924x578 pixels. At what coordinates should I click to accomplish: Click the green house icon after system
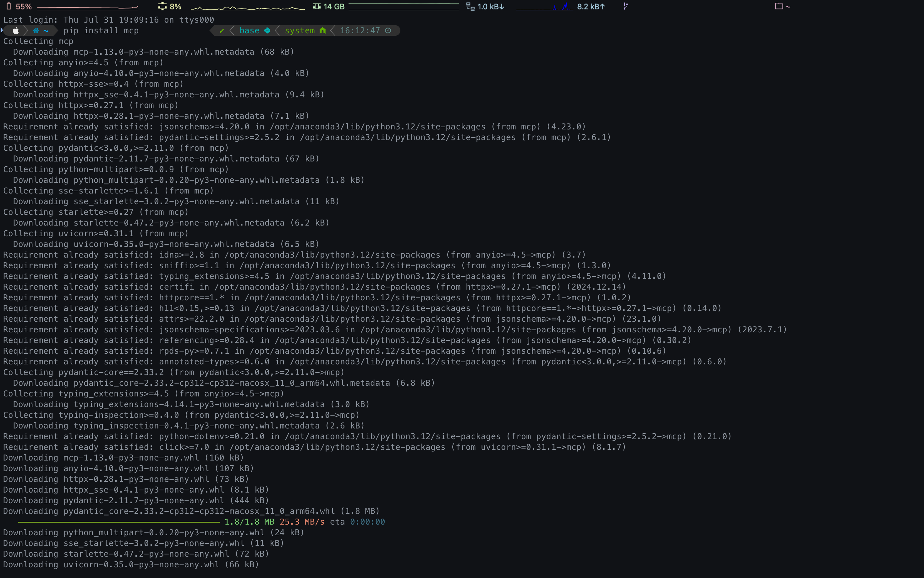[x=322, y=30]
